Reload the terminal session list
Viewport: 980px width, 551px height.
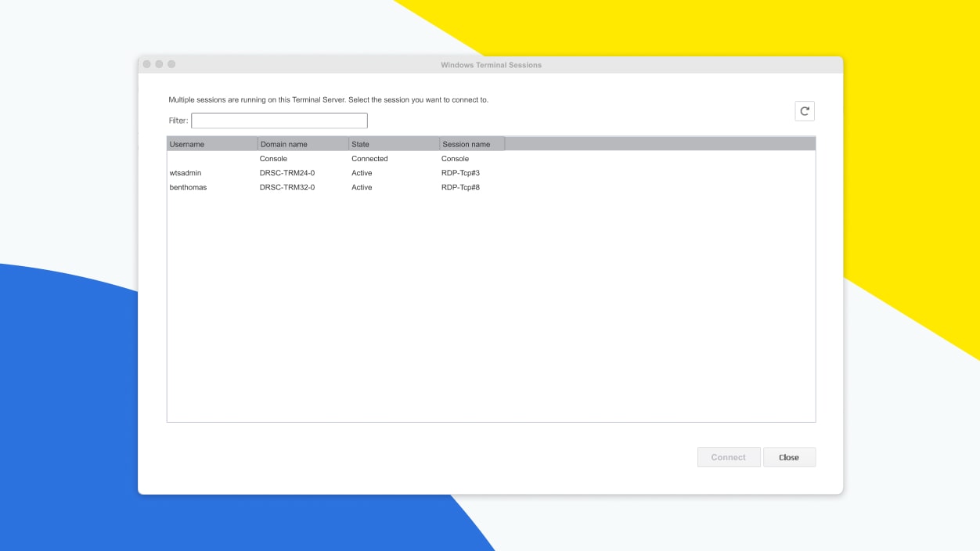tap(805, 110)
